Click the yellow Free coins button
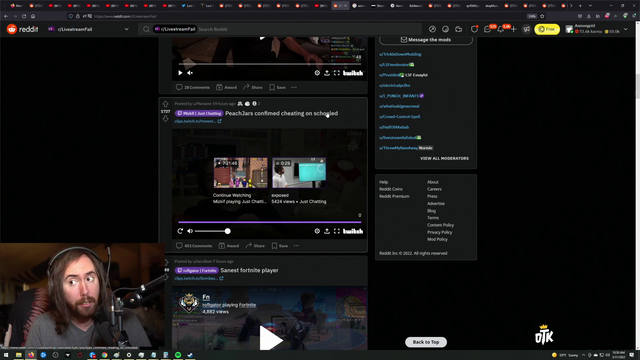The height and width of the screenshot is (360, 640). (547, 29)
